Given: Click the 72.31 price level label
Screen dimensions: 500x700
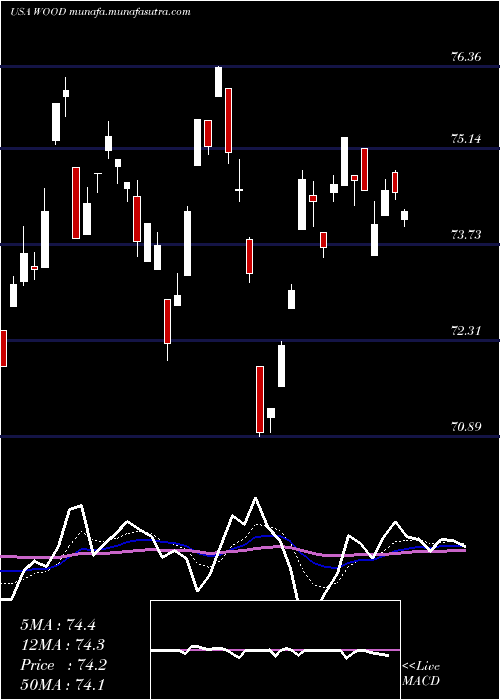Looking at the screenshot, I should [466, 331].
